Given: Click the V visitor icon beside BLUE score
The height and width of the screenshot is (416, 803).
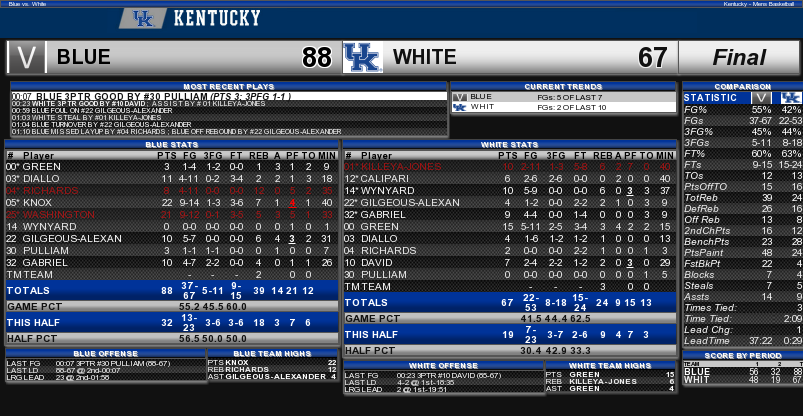Looking at the screenshot, I should pyautogui.click(x=27, y=57).
